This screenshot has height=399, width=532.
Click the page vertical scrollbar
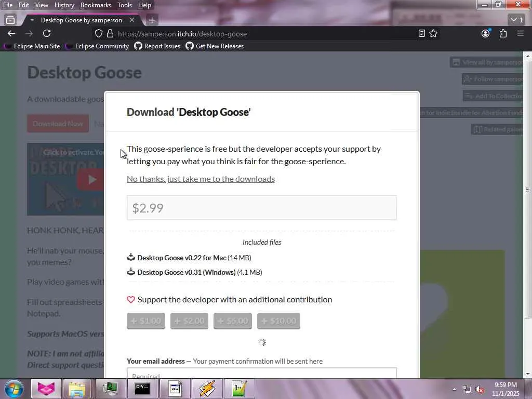click(x=527, y=190)
